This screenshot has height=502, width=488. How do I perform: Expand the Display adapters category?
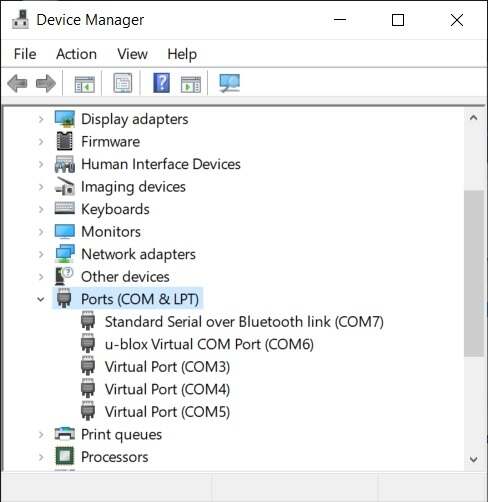point(41,119)
